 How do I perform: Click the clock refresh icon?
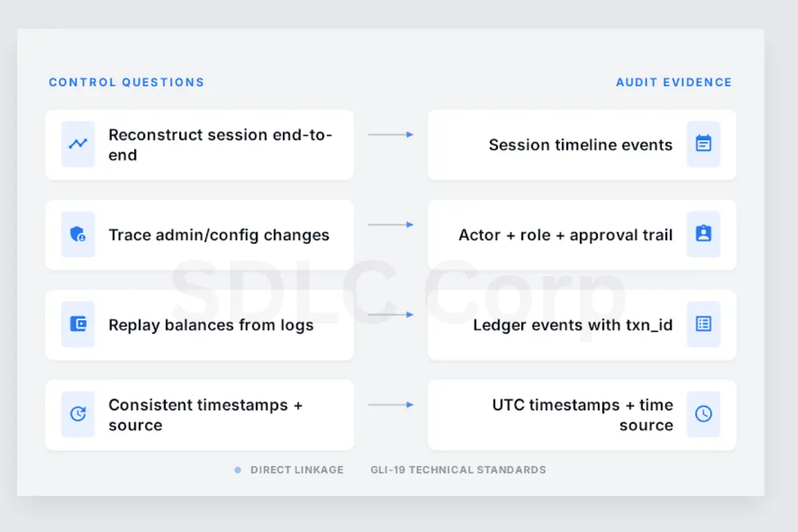(x=78, y=414)
